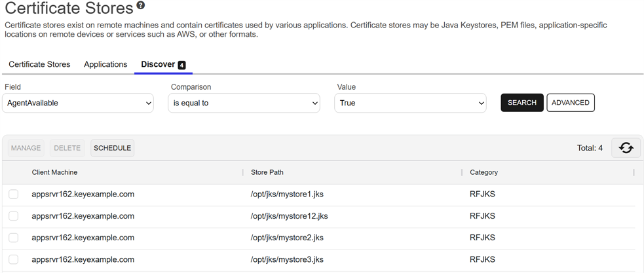Image resolution: width=644 pixels, height=273 pixels.
Task: Check the box for mystore1.jks row
Action: coord(14,194)
